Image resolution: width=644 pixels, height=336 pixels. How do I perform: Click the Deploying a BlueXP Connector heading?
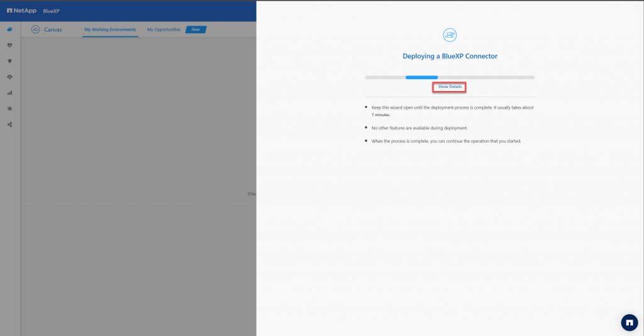click(x=450, y=56)
